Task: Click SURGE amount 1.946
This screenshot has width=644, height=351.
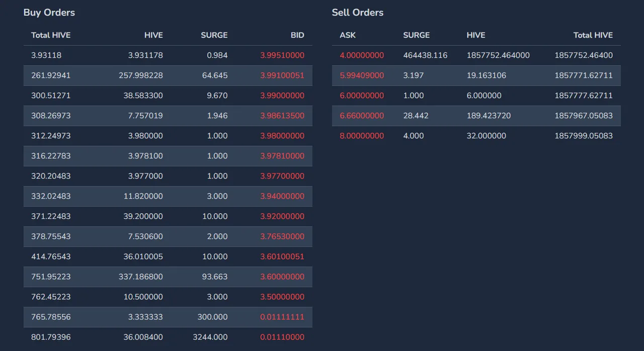Action: (217, 116)
